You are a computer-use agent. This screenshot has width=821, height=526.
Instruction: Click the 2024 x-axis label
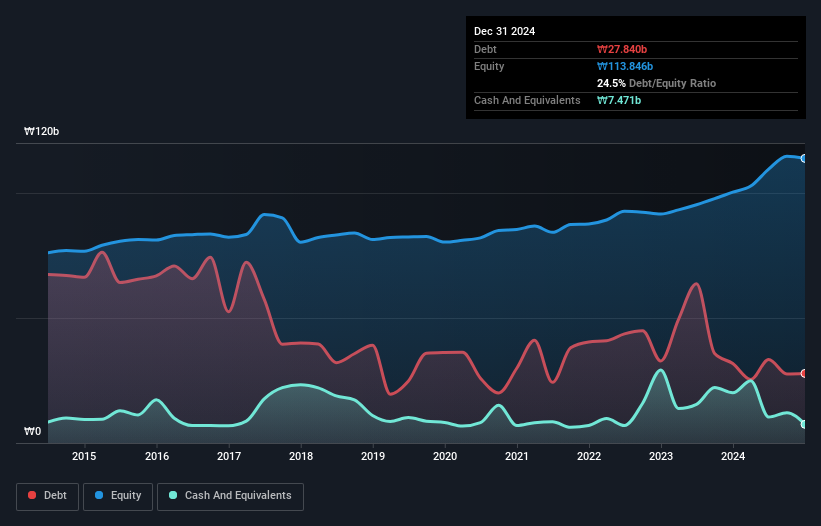(x=733, y=456)
